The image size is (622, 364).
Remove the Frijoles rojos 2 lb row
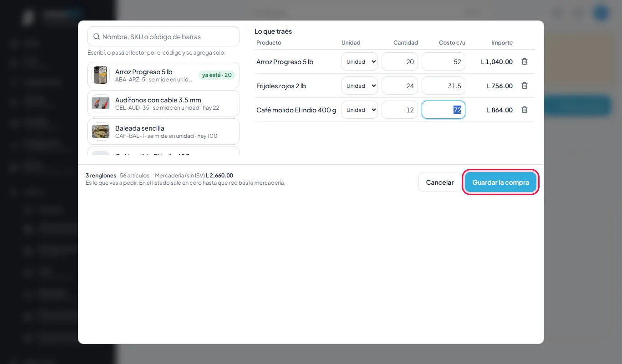tap(525, 86)
